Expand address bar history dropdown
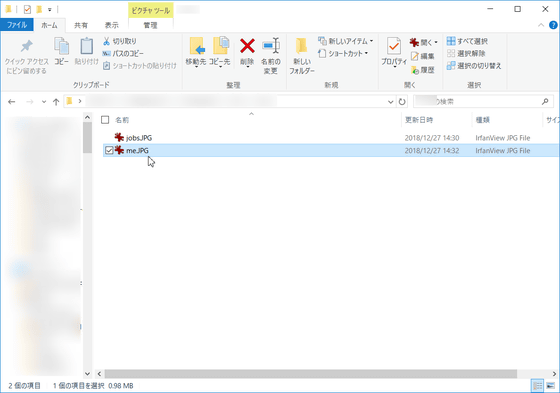Viewport: 560px width, 393px height. click(x=390, y=102)
